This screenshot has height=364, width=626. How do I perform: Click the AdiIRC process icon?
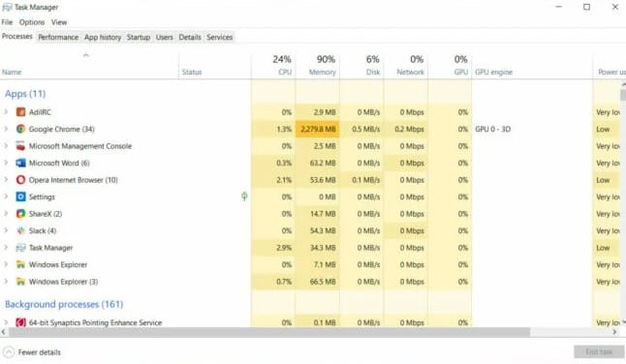pyautogui.click(x=20, y=112)
